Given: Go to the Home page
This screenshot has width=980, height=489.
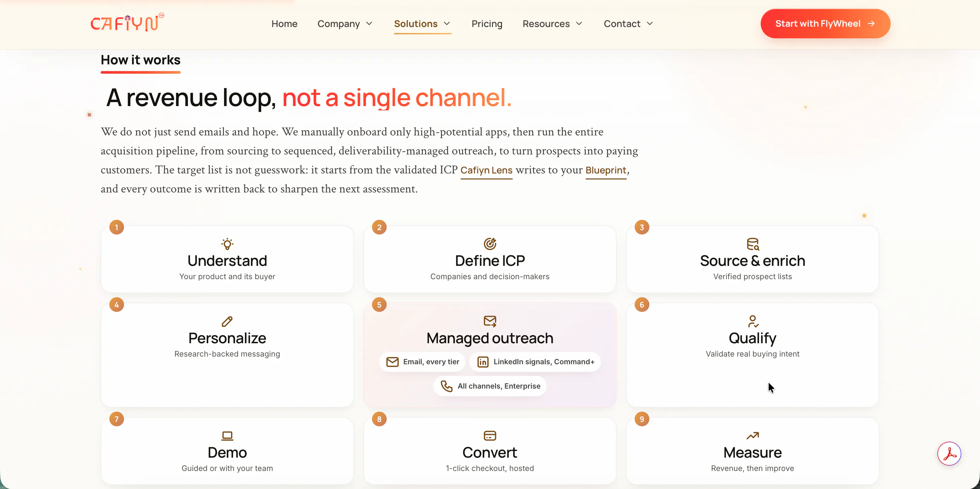Looking at the screenshot, I should coord(284,24).
